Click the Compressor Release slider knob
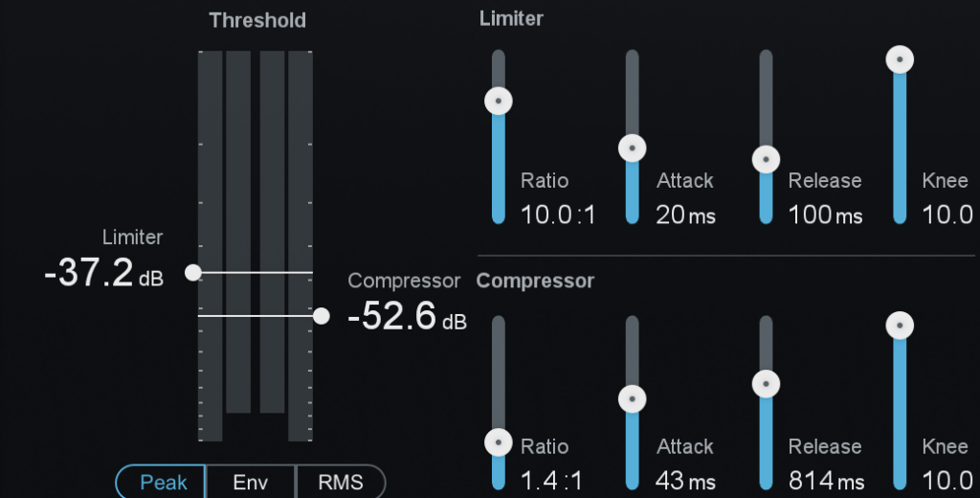Screen dimensions: 980x498 pos(766,384)
